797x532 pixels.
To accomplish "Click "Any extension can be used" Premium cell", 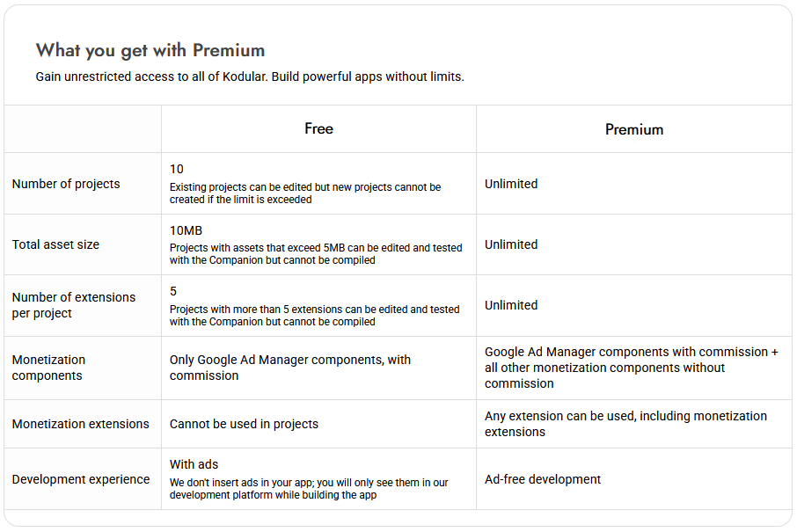I will pos(625,424).
